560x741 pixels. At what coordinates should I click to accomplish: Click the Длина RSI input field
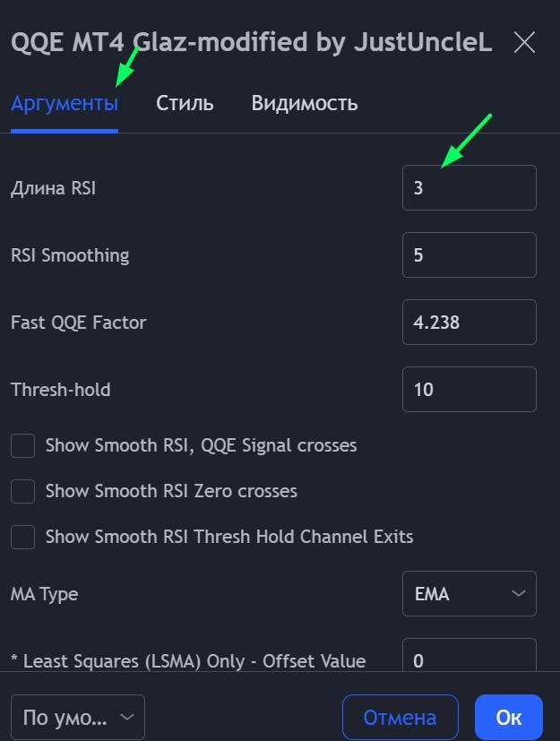pyautogui.click(x=469, y=188)
